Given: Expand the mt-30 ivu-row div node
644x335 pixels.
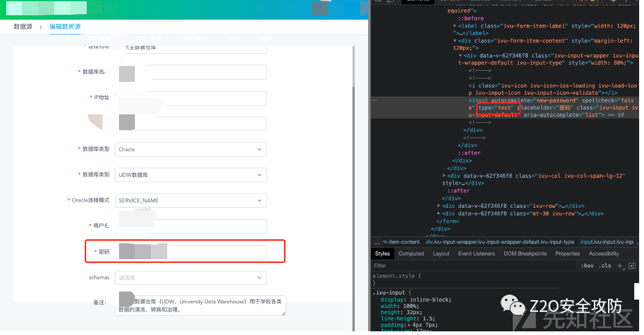Looking at the screenshot, I should (439, 213).
